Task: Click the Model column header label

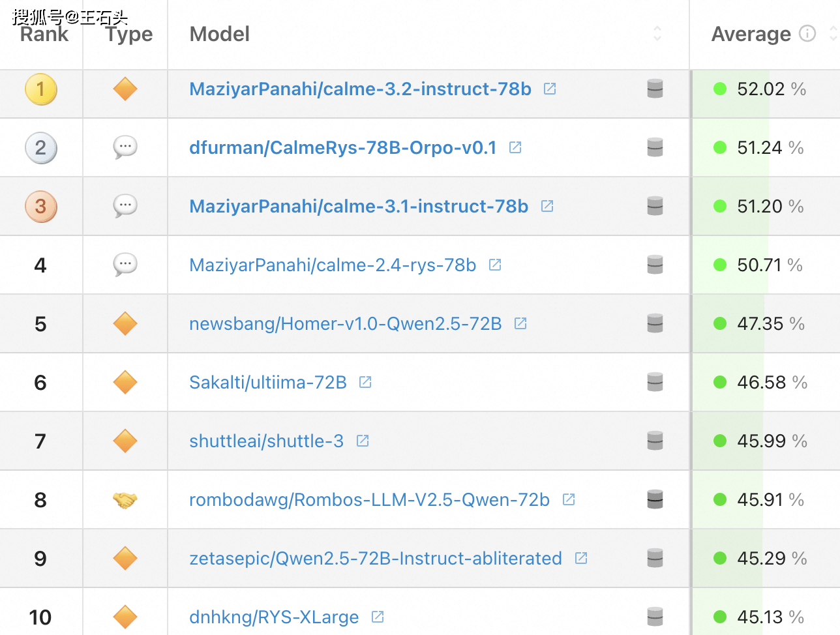Action: pos(220,34)
